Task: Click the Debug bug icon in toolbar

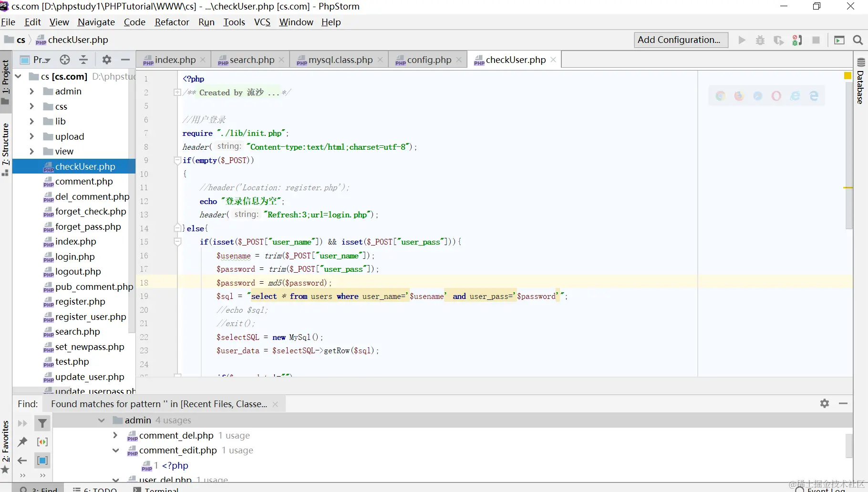Action: click(760, 40)
